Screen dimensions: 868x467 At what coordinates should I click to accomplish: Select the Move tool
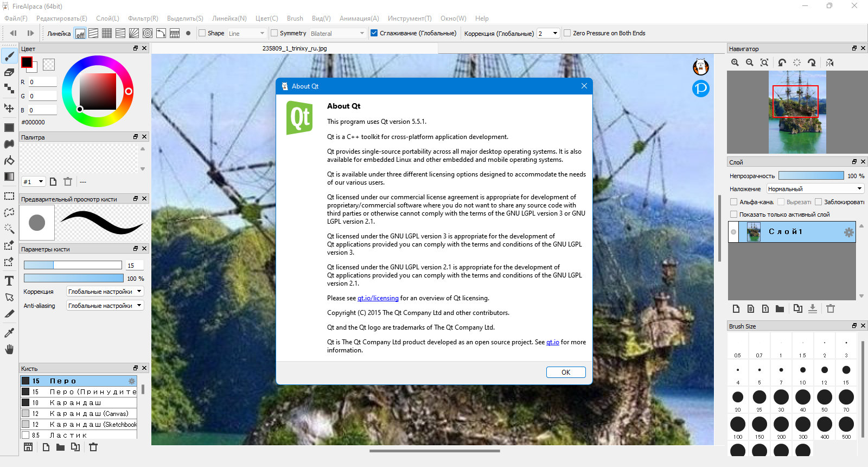point(9,108)
